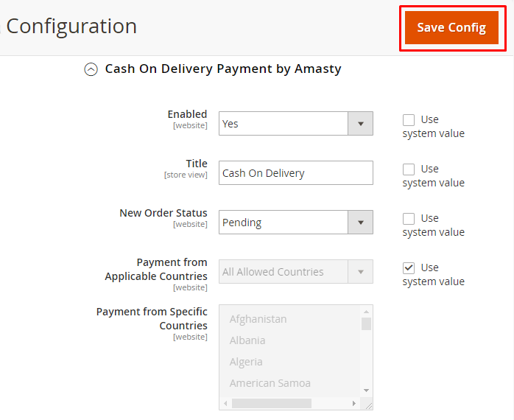Open the New Order Status dropdown
Screen dimensions: 514x420
coord(295,223)
